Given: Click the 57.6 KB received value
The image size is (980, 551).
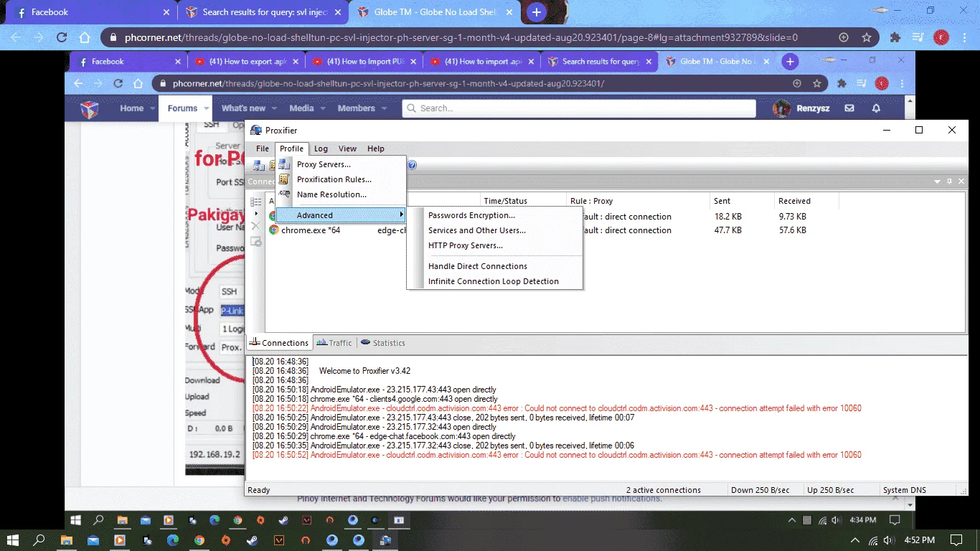Looking at the screenshot, I should (792, 230).
